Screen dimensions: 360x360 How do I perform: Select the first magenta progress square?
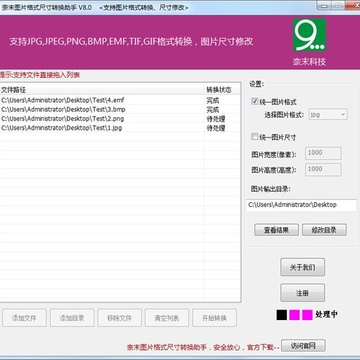295,315
